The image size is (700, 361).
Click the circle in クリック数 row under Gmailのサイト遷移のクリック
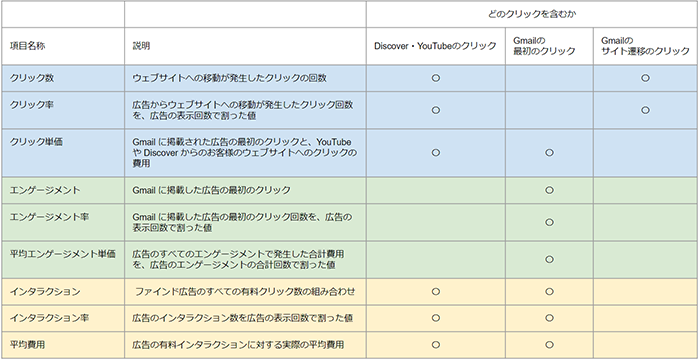[645, 78]
